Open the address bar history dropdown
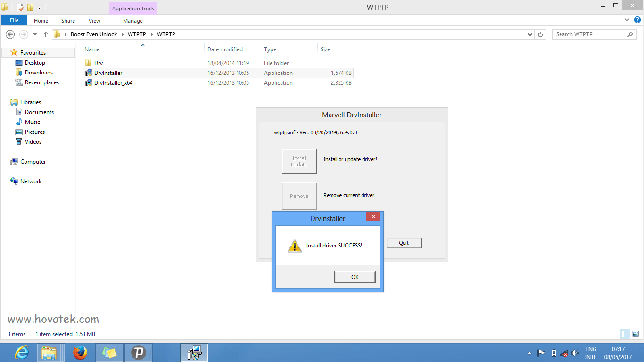644x362 pixels. 529,34
